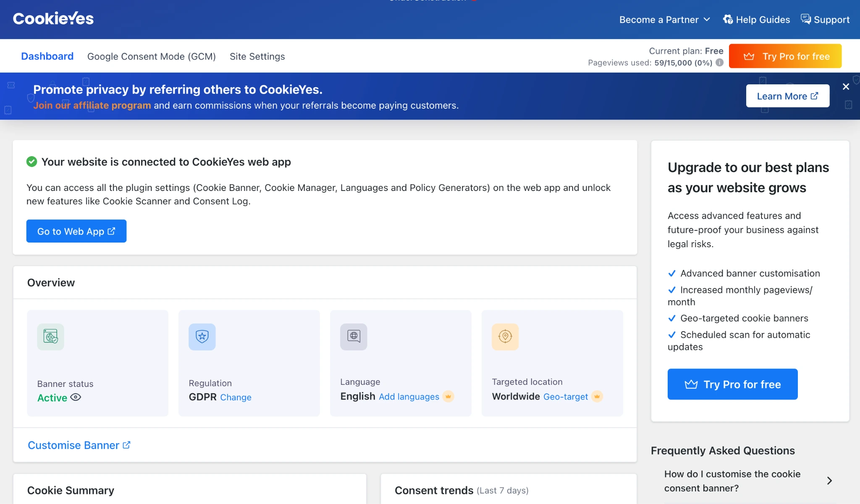Click Go to Web App button
The width and height of the screenshot is (860, 504).
click(76, 231)
